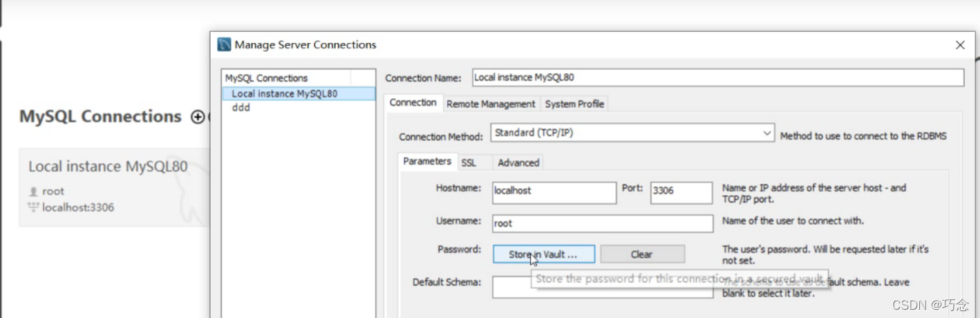The image size is (980, 318).
Task: Select the SSL sub-tab
Action: click(x=469, y=162)
